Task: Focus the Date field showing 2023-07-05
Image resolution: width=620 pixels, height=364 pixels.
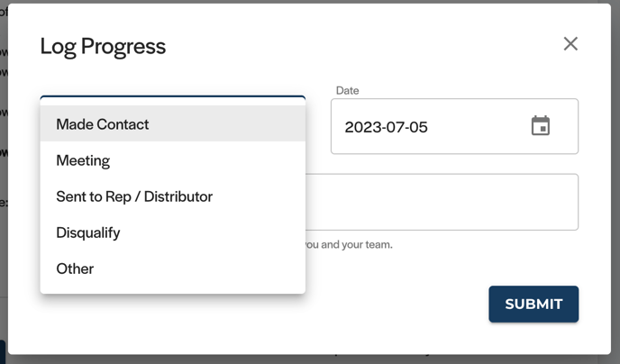Action: (x=454, y=126)
